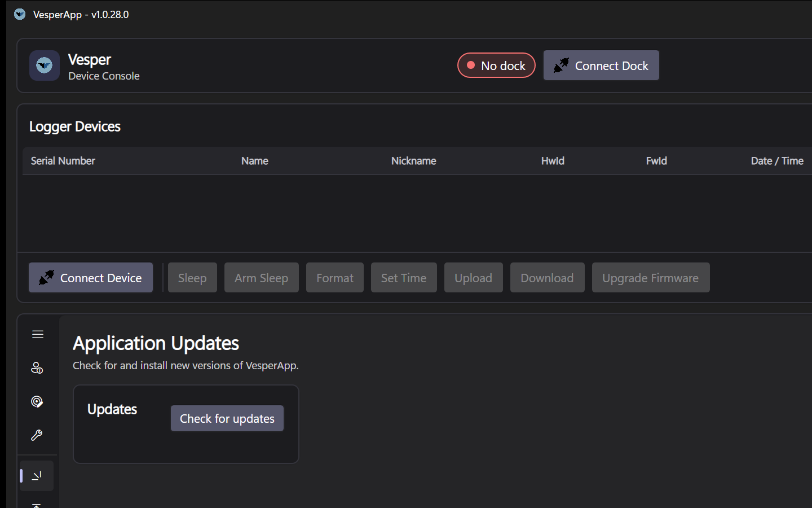Image resolution: width=812 pixels, height=508 pixels.
Task: Open the hamburger menu in sidebar
Action: (38, 335)
